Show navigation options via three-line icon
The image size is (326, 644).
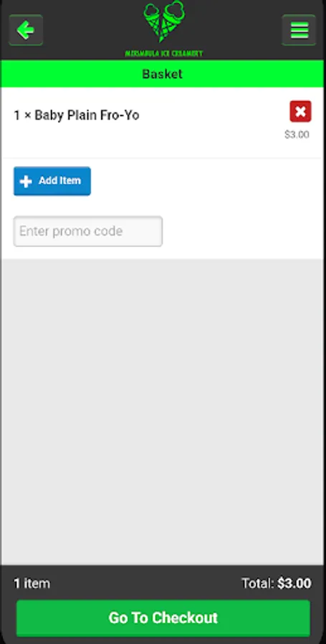(x=299, y=30)
